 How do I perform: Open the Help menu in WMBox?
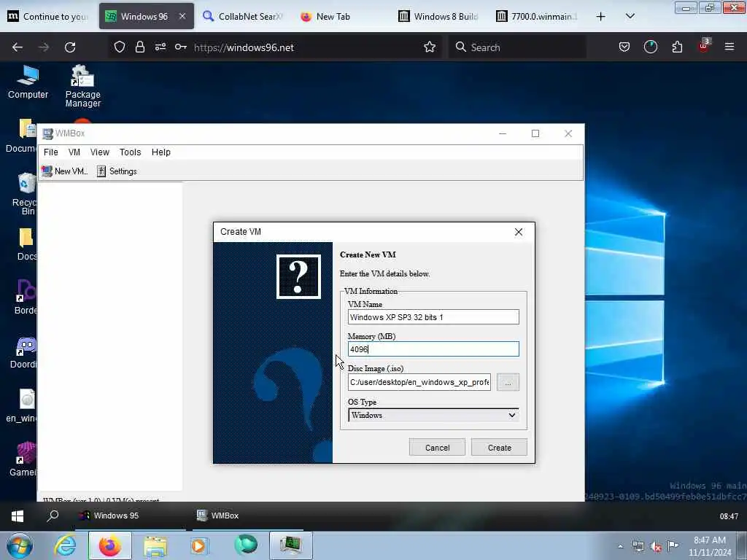pyautogui.click(x=161, y=152)
